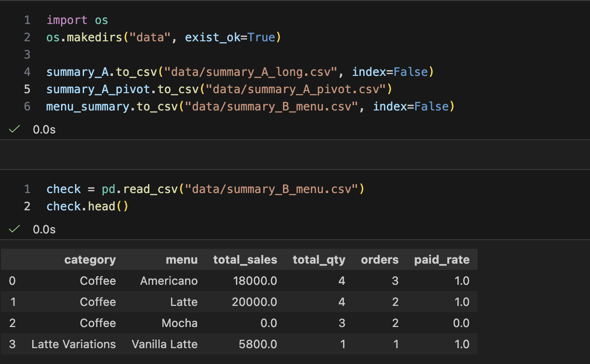Image resolution: width=590 pixels, height=364 pixels.
Task: Click line number 6 in the first cell
Action: 27,106
